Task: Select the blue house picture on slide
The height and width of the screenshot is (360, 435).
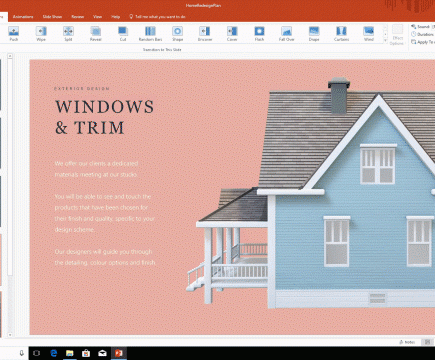Action: click(310, 193)
